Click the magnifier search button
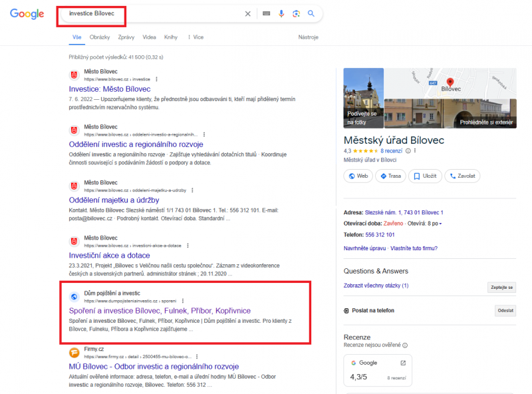 click(x=311, y=13)
